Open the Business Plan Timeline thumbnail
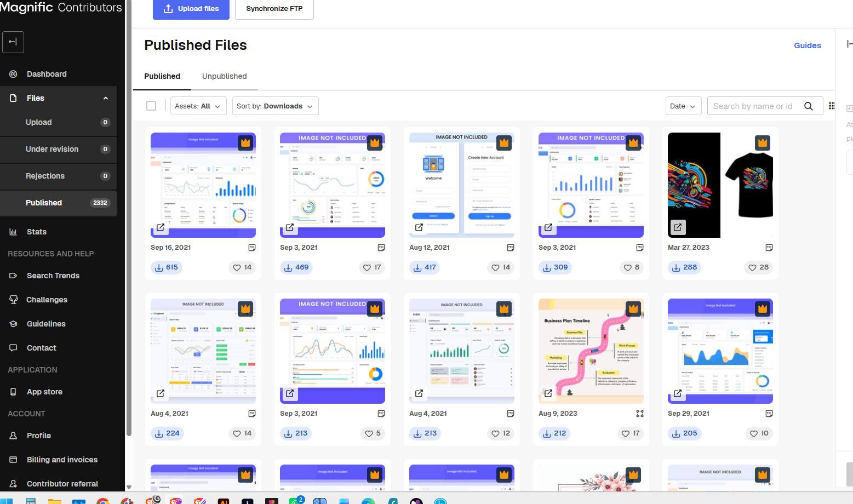The height and width of the screenshot is (504, 853). point(591,351)
